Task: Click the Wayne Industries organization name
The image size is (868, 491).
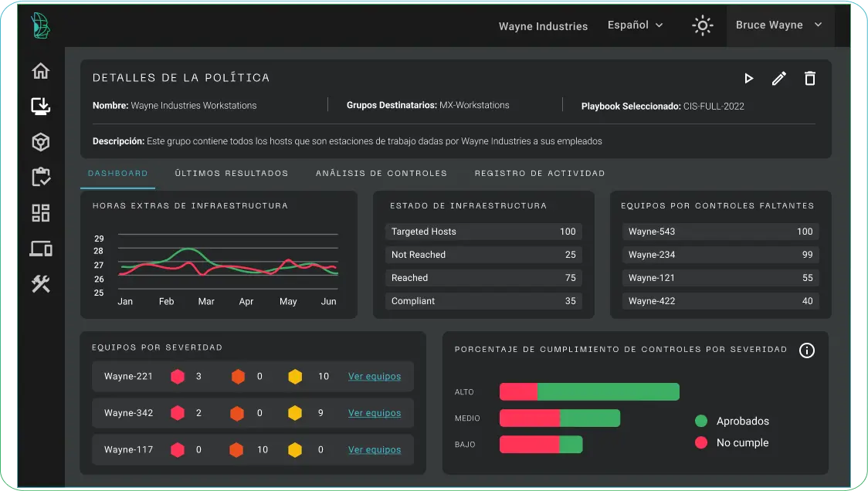Action: point(543,26)
